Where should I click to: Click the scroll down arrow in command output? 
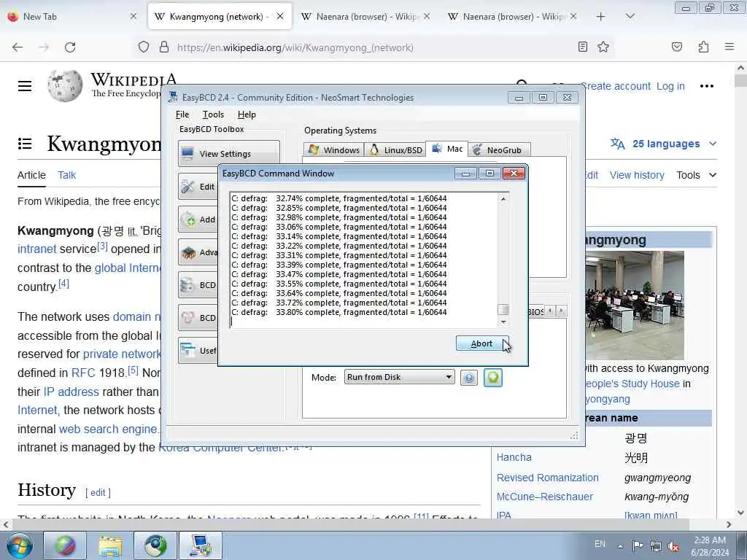(503, 322)
